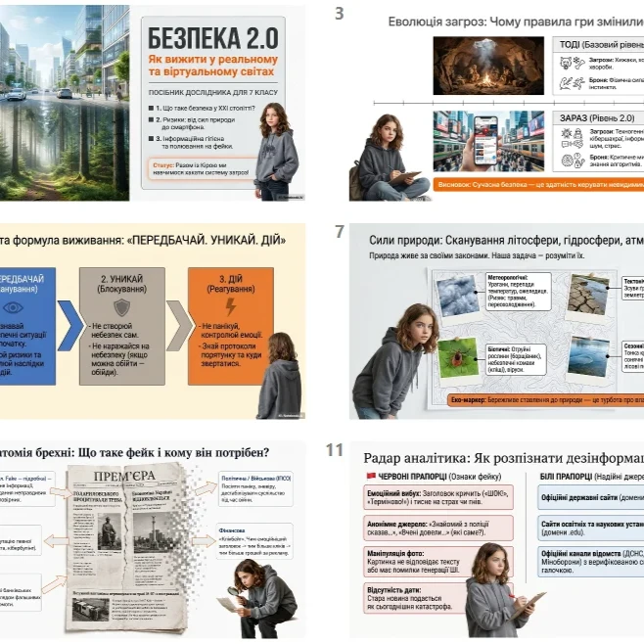Click the 'Політична / Військова (ІПСО)' box
The image size is (644, 644).
point(255,489)
